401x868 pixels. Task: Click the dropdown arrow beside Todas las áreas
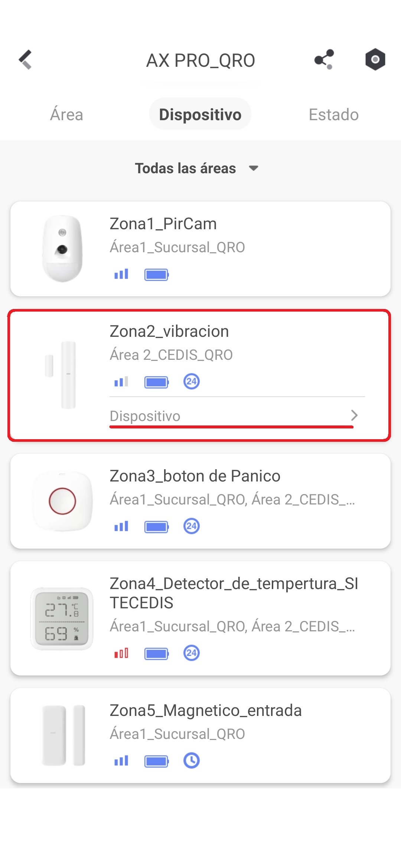pos(254,168)
